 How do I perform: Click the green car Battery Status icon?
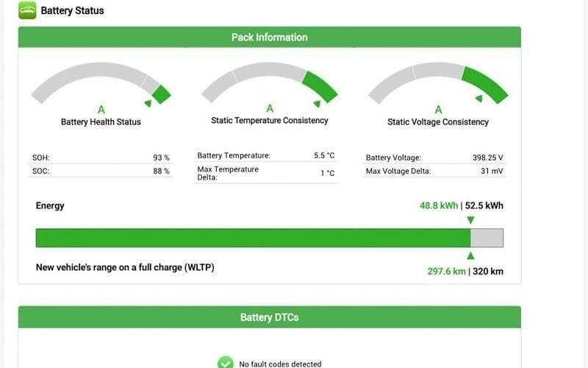click(x=27, y=10)
